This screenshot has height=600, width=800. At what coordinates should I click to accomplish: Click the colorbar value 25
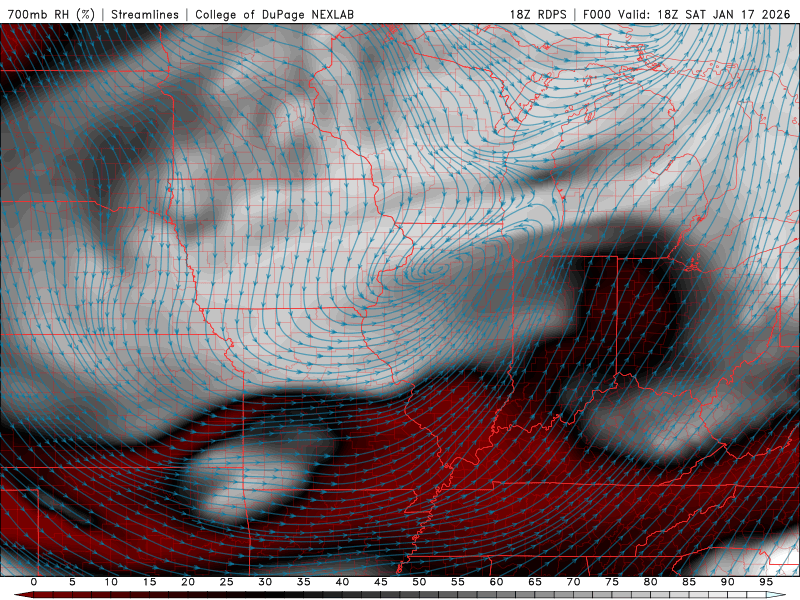coord(227,582)
